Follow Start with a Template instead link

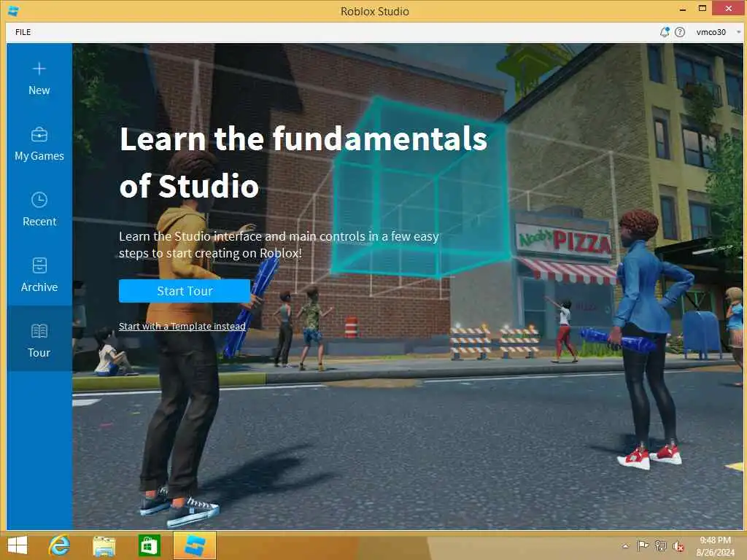(x=182, y=326)
